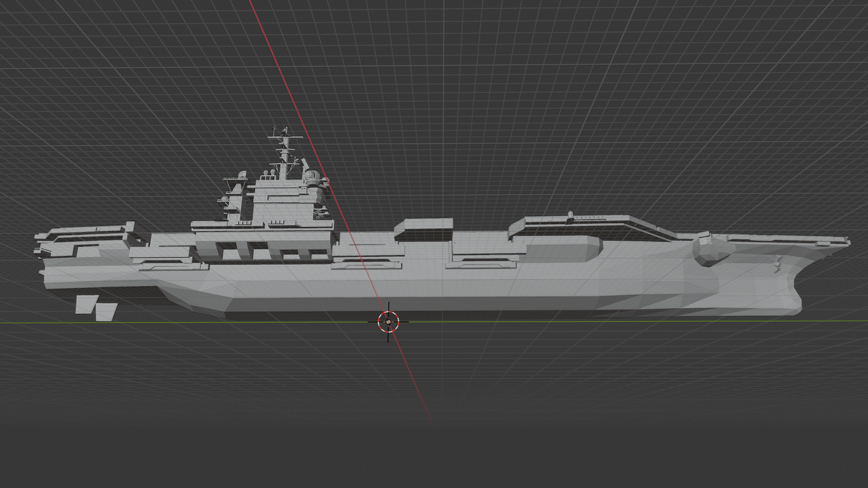Screen dimensions: 868x488
Task: Click the 3D cursor at the origin
Action: pos(388,322)
